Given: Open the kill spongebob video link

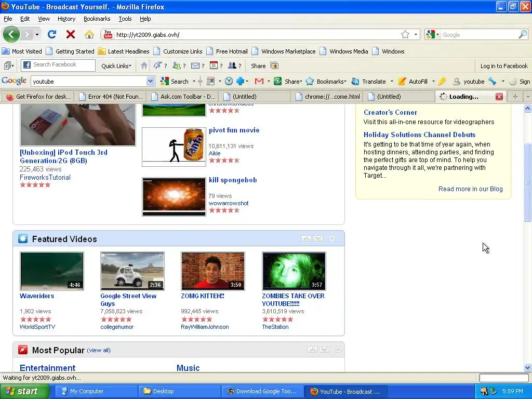Looking at the screenshot, I should pos(233,180).
